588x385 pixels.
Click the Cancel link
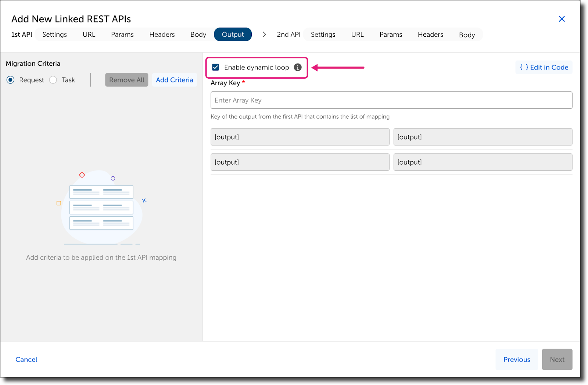pyautogui.click(x=26, y=359)
